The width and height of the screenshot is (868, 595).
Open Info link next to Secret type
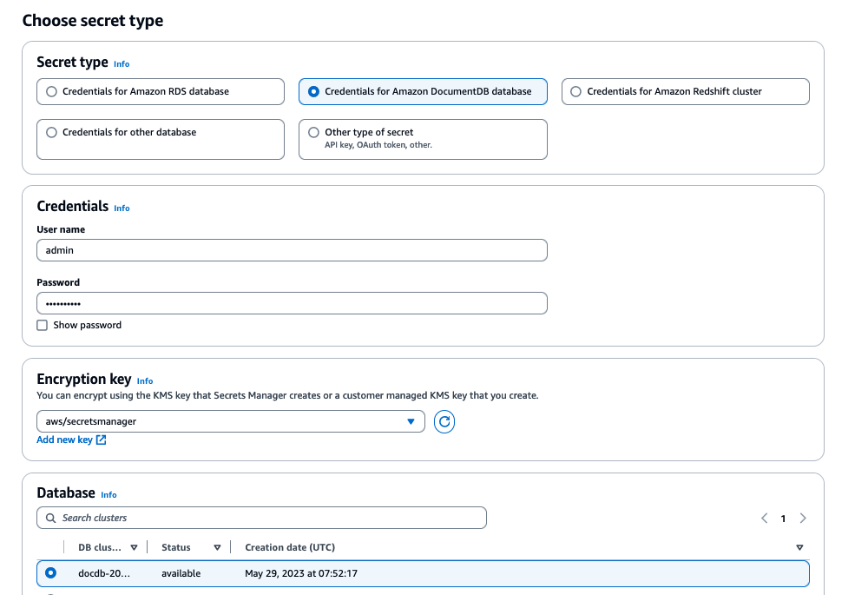pos(122,64)
